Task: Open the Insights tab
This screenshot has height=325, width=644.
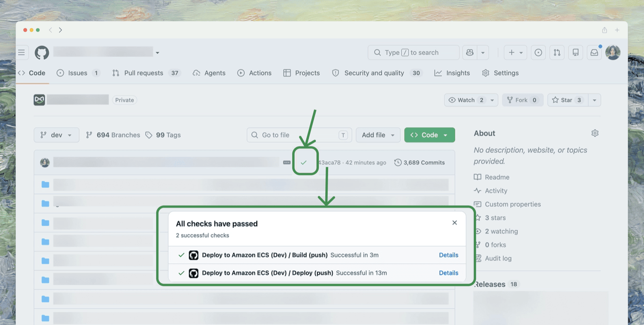Action: pos(452,73)
